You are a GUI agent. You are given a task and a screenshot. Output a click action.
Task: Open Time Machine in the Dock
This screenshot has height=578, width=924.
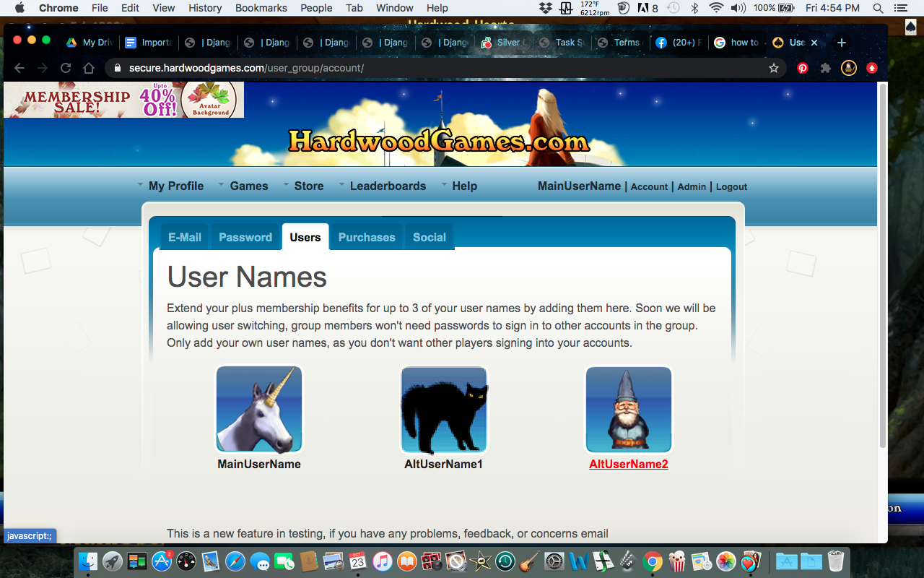click(x=505, y=561)
